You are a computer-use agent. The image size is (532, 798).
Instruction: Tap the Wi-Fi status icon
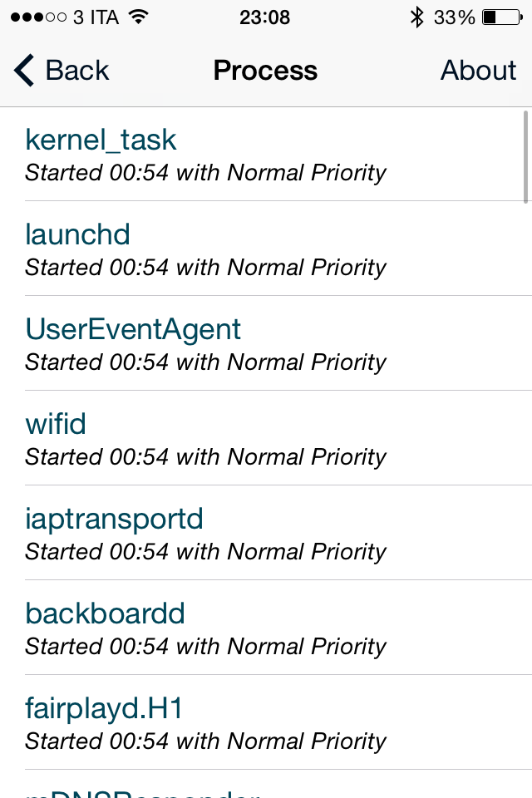[x=139, y=17]
